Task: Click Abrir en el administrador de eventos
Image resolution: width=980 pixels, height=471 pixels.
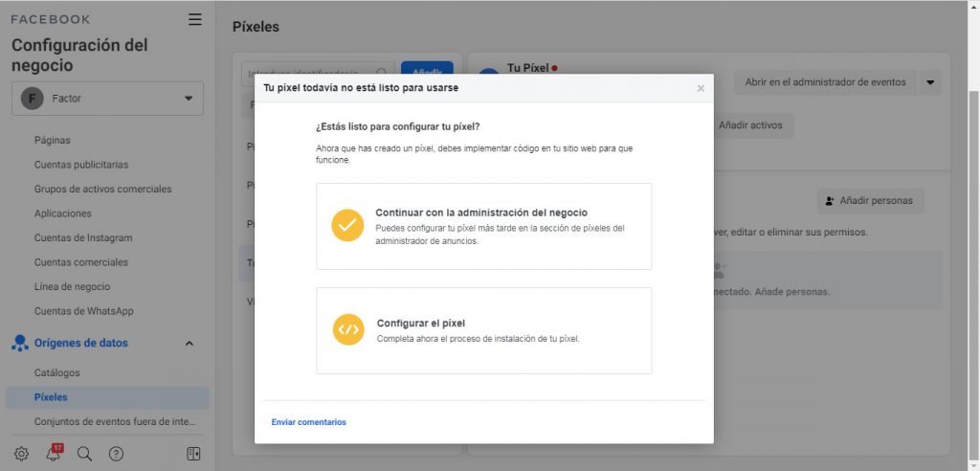Action: click(x=825, y=82)
